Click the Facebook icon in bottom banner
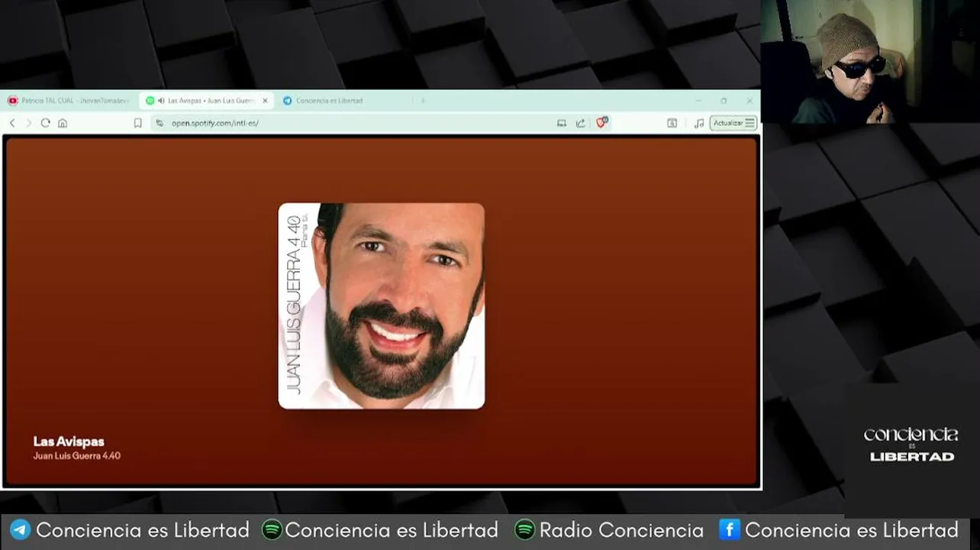 (730, 529)
